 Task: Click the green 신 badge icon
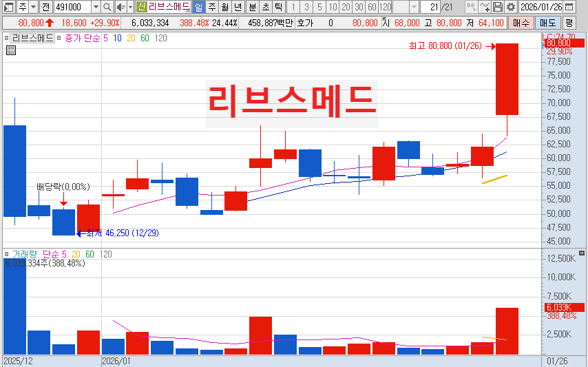141,7
